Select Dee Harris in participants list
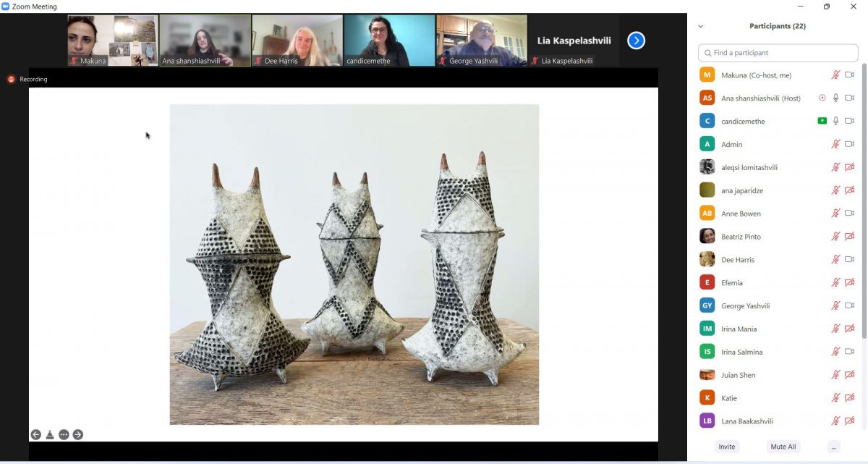The width and height of the screenshot is (868, 464). click(738, 260)
